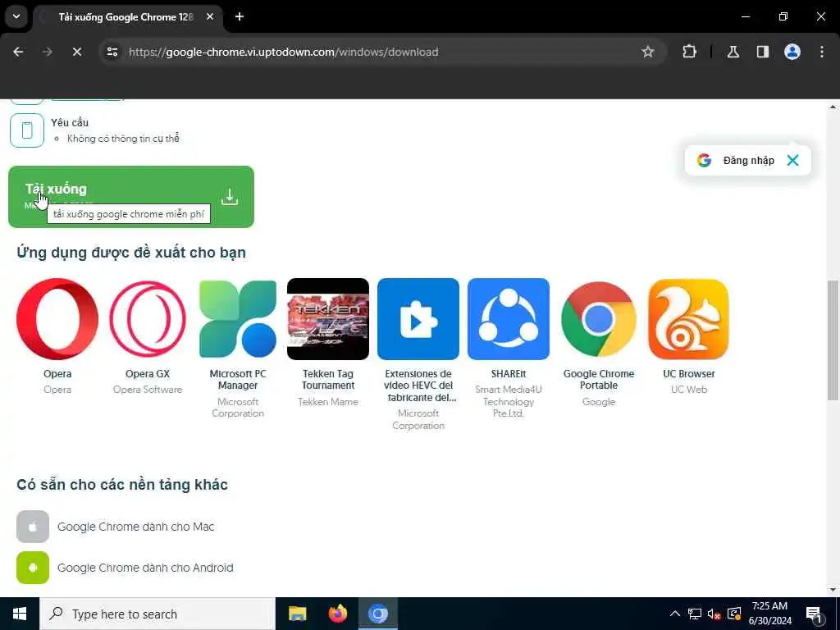Open the notification center icon

(814, 614)
